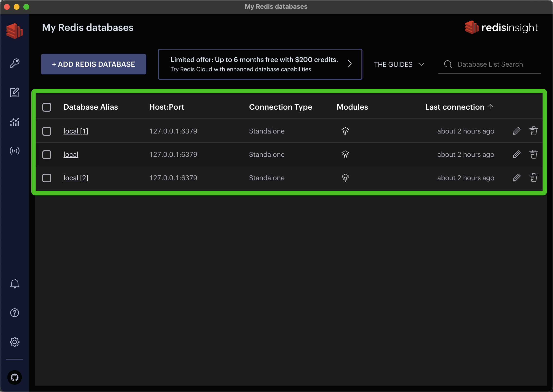Click host 127.0.0.1:6379 in local [1] row

173,131
